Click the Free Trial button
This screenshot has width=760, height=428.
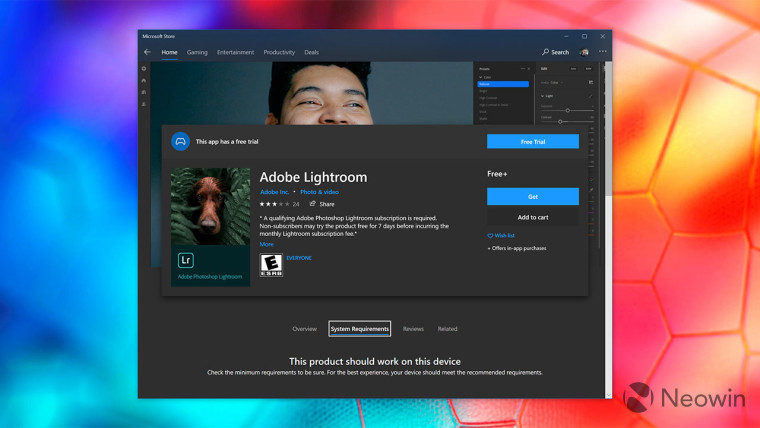pos(533,142)
